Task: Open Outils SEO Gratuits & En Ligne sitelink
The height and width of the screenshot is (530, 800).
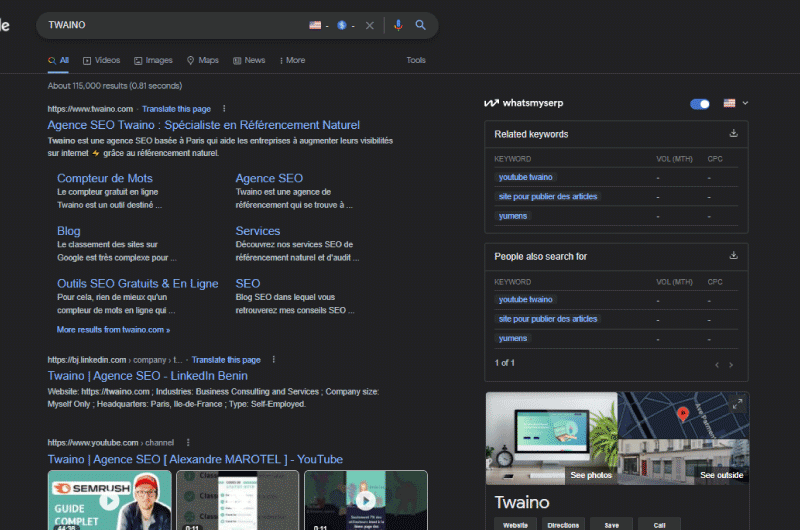Action: pos(137,284)
